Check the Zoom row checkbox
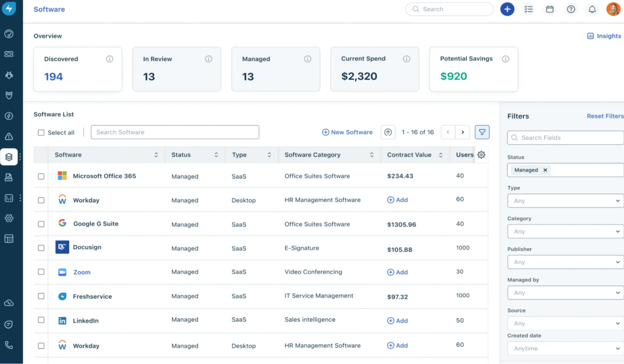The width and height of the screenshot is (624, 364). 41,272
